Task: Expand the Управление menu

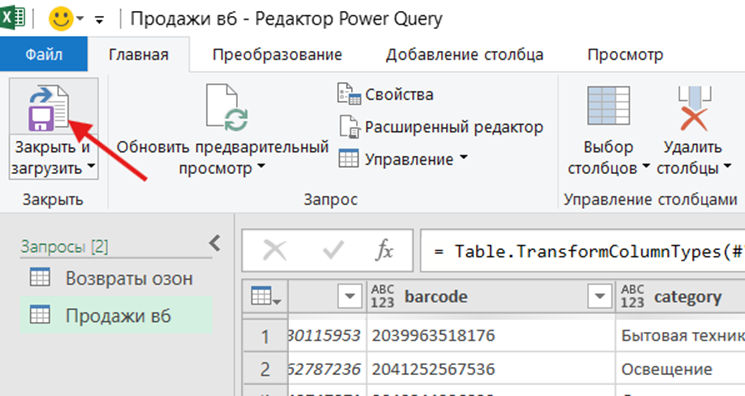Action: (403, 159)
